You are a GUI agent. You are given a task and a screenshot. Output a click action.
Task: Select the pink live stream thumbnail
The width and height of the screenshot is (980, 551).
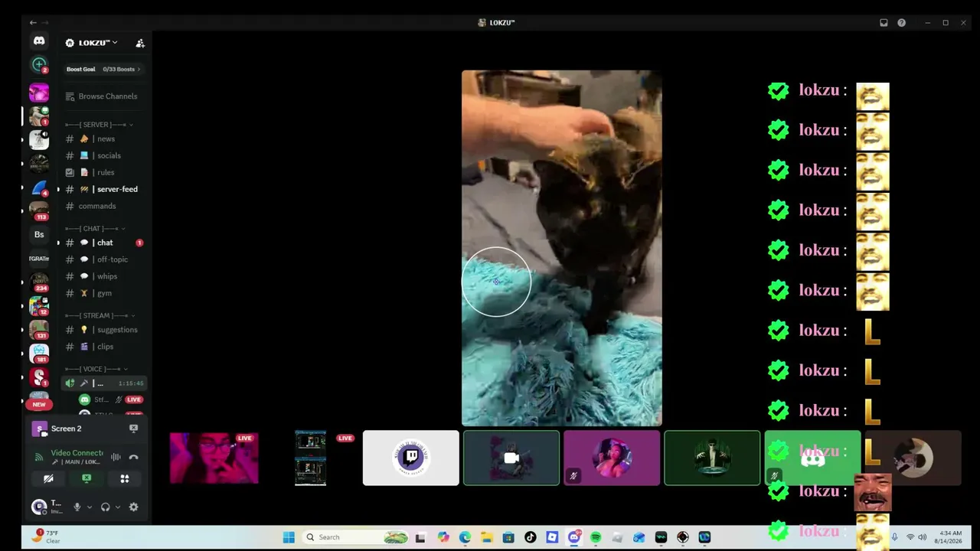pyautogui.click(x=214, y=458)
